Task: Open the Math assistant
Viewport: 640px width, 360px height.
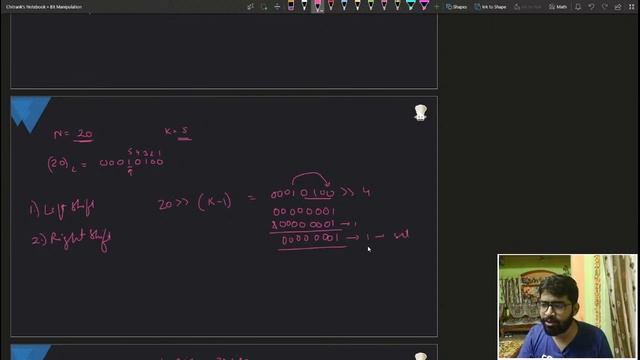Action: [x=558, y=7]
